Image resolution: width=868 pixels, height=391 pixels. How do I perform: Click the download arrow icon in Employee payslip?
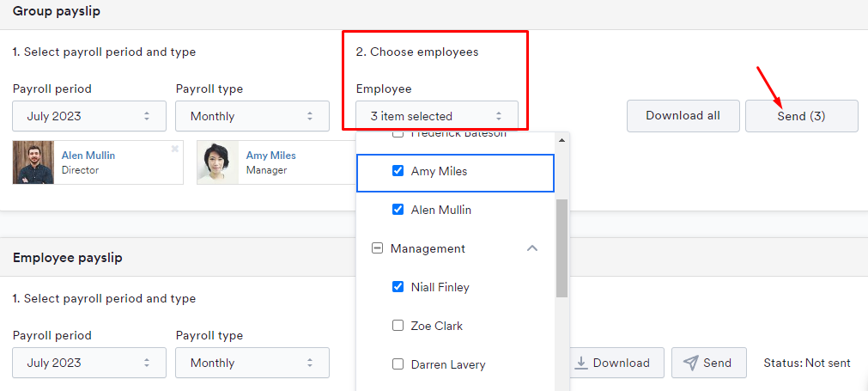[581, 363]
